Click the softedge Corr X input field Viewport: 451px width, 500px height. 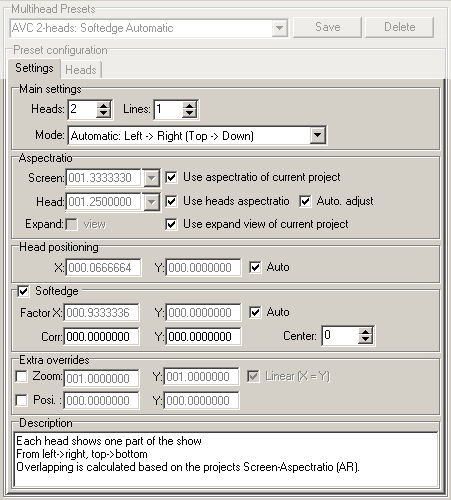click(102, 337)
